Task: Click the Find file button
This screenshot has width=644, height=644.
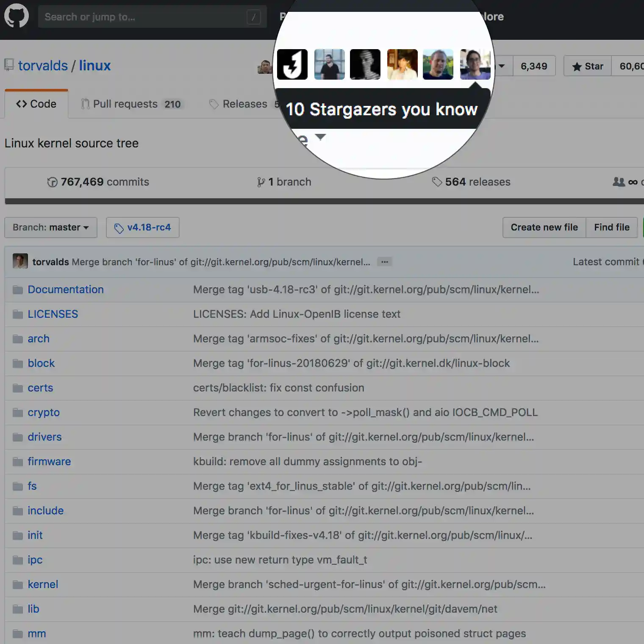Action: coord(612,228)
